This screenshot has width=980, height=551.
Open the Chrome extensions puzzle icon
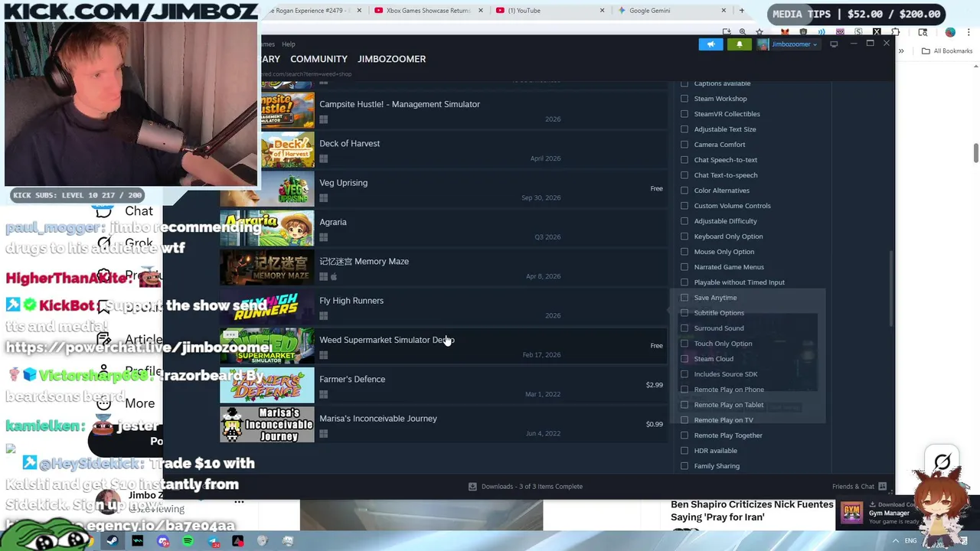[x=895, y=32]
